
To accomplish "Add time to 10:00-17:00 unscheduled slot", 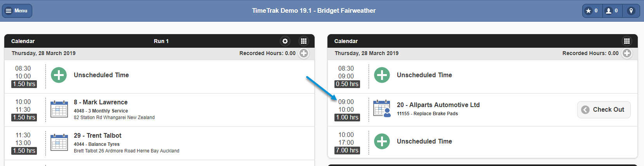I will 382,142.
